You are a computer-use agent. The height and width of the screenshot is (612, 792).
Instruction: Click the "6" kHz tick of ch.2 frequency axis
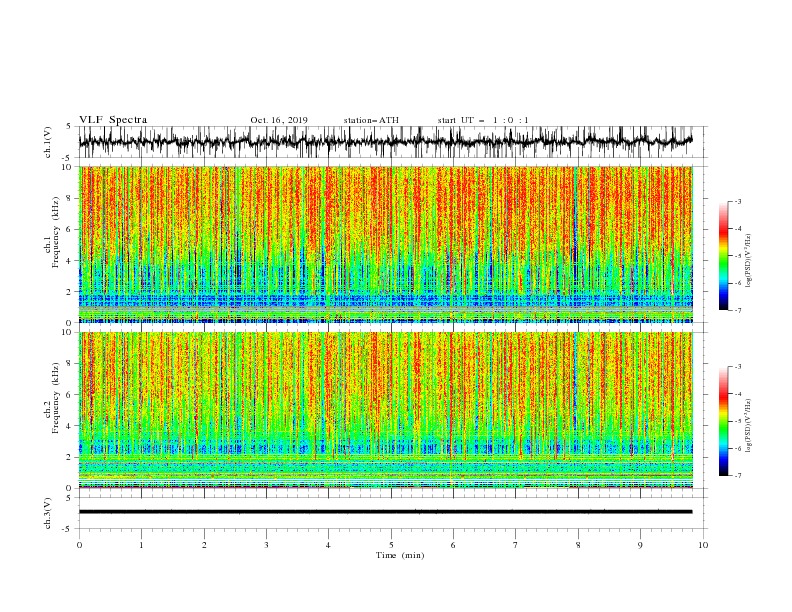(69, 395)
